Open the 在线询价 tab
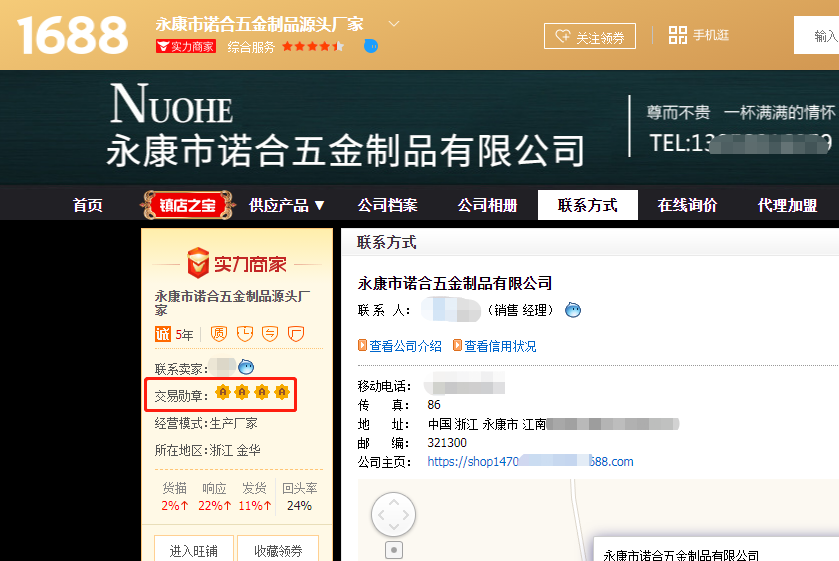839x561 pixels. click(688, 205)
